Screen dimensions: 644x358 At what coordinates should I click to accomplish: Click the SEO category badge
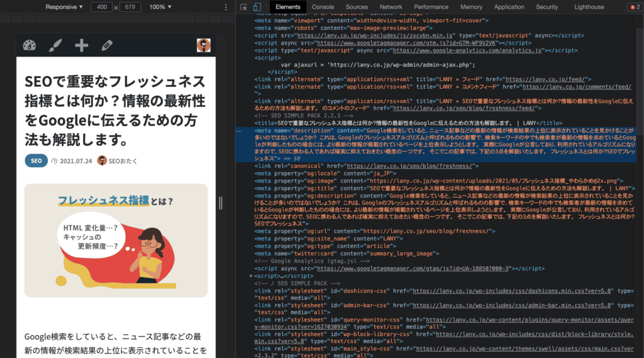pyautogui.click(x=36, y=160)
